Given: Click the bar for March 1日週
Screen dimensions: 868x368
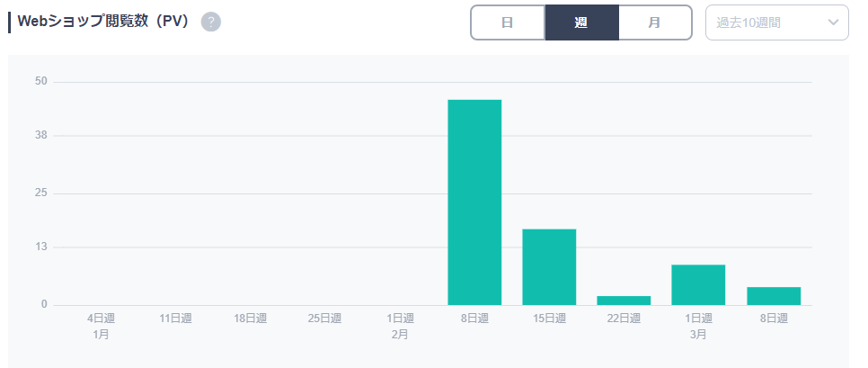Looking at the screenshot, I should pos(698,284).
